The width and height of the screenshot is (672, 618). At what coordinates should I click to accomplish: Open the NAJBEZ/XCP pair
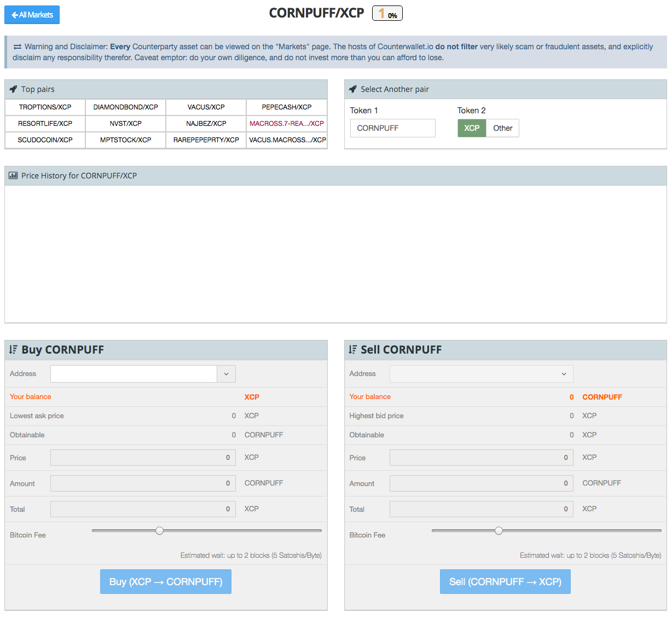(206, 124)
